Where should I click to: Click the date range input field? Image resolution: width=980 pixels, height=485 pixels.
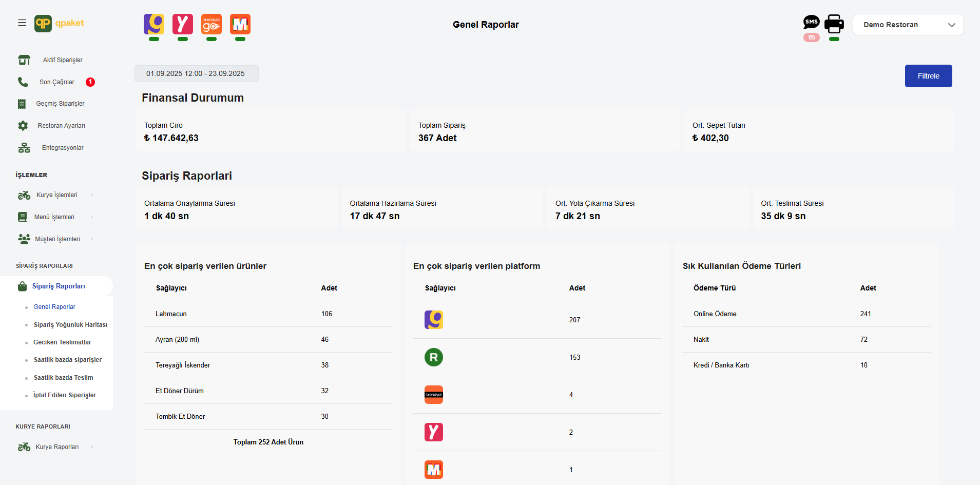click(x=196, y=73)
